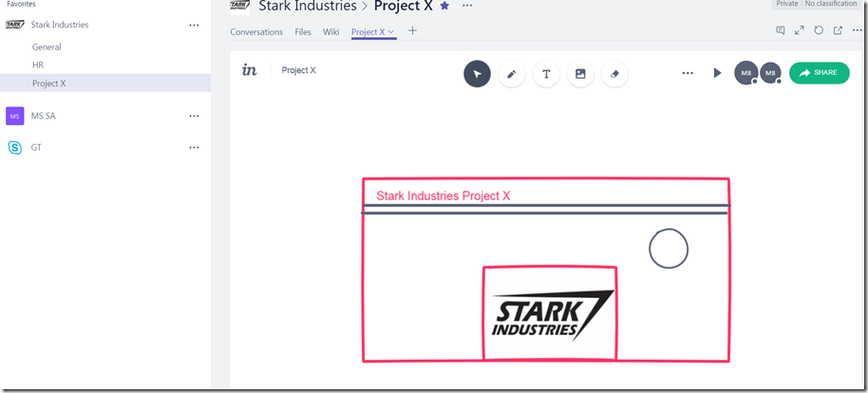Expand the tab to full screen
Viewport: 868px width, 393px height.
[800, 30]
